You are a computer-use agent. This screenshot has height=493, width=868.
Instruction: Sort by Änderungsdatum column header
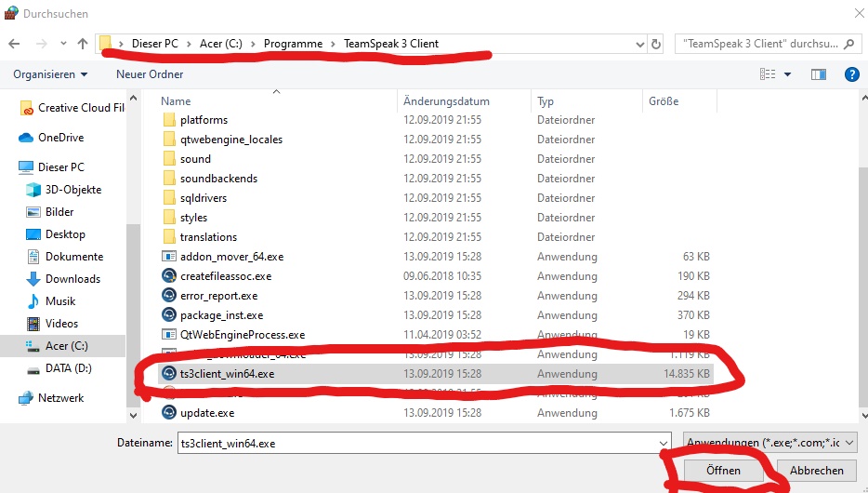coord(446,101)
